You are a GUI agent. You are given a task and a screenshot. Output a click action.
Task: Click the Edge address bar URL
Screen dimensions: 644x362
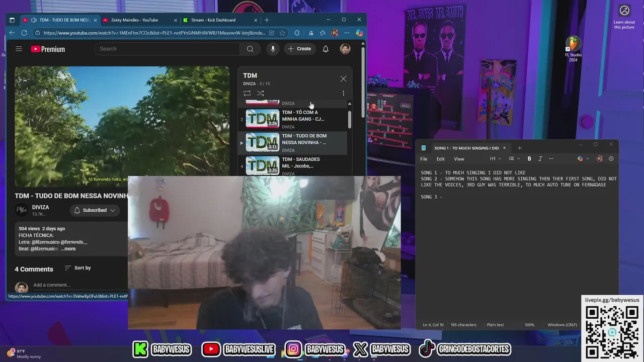click(154, 33)
